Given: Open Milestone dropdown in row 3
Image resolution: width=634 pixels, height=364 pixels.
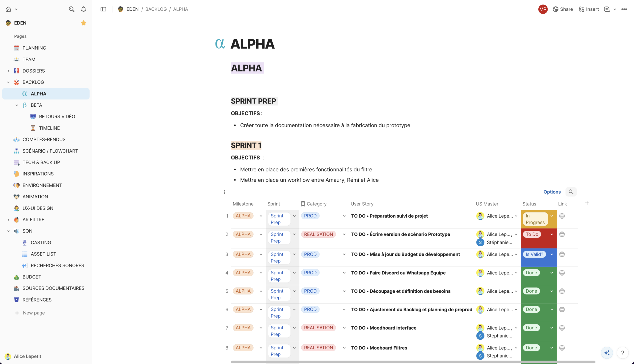Looking at the screenshot, I should (261, 254).
